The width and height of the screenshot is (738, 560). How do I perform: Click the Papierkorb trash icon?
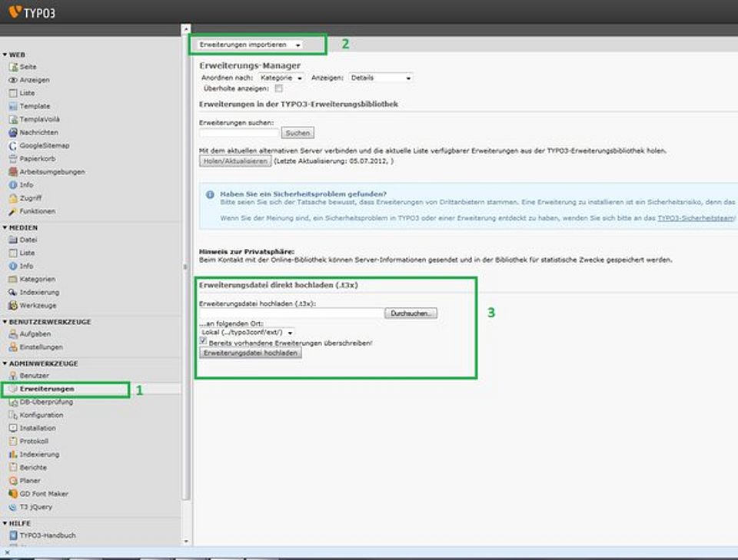pos(13,159)
